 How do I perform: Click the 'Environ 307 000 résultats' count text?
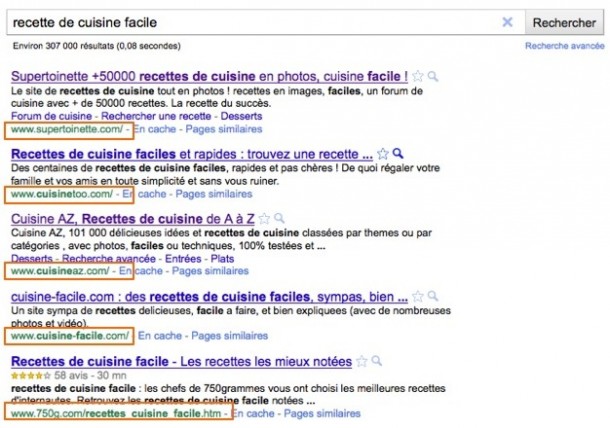pyautogui.click(x=96, y=46)
